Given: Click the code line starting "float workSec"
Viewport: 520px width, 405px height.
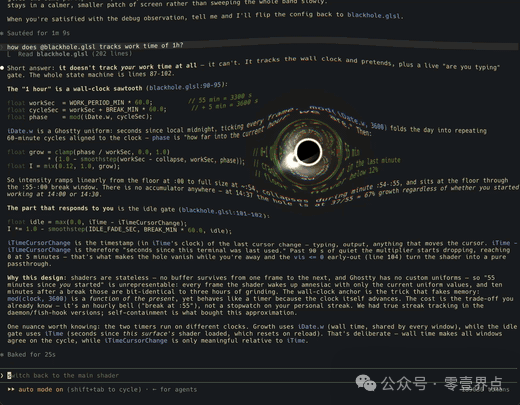Looking at the screenshot, I should [x=80, y=103].
